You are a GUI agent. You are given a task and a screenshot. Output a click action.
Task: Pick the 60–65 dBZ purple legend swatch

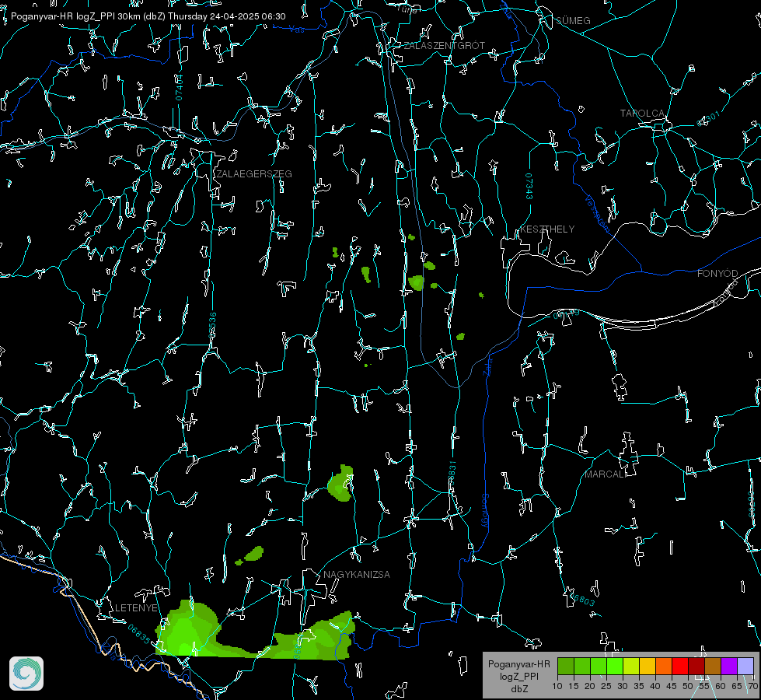pyautogui.click(x=729, y=667)
